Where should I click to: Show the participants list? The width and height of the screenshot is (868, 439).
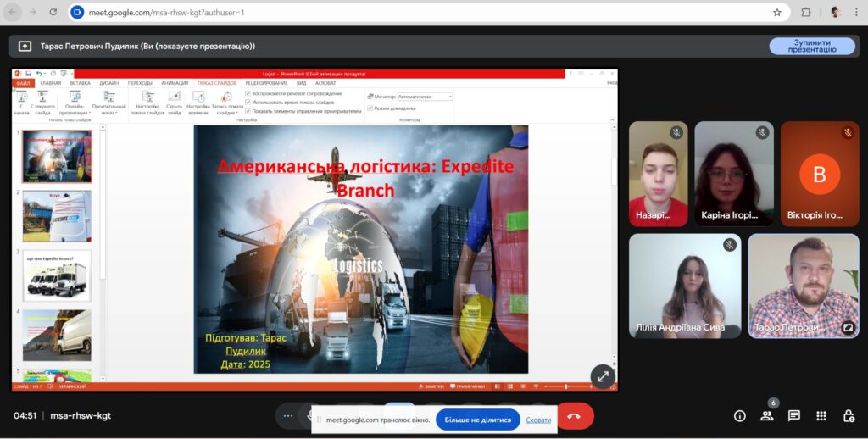[767, 416]
